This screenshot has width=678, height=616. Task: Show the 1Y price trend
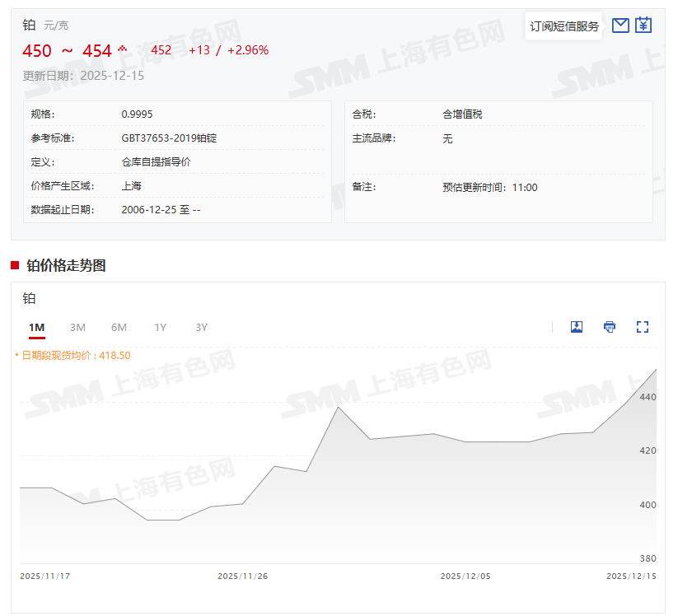tap(160, 328)
